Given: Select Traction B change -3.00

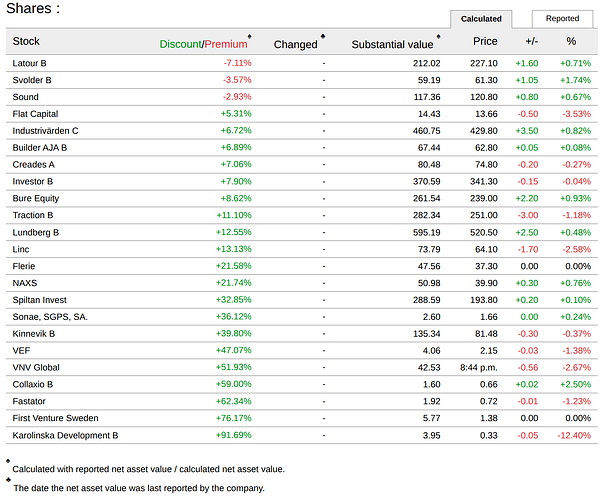Looking at the screenshot, I should click(528, 215).
